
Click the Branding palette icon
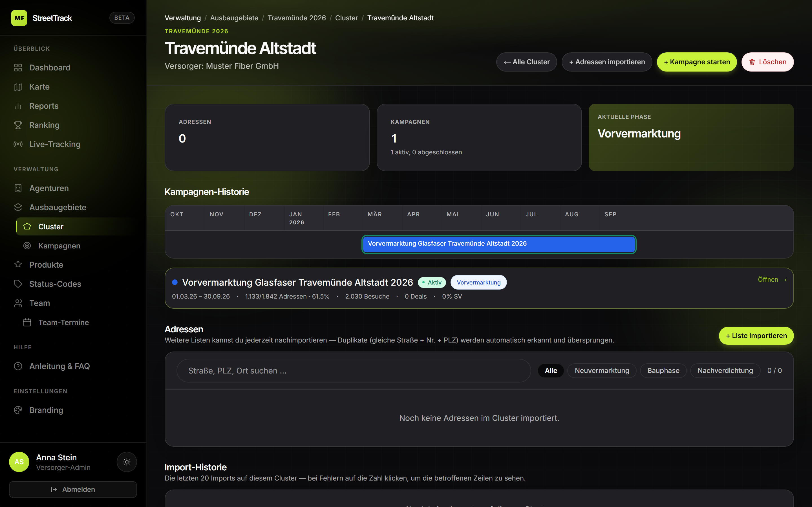tap(18, 410)
